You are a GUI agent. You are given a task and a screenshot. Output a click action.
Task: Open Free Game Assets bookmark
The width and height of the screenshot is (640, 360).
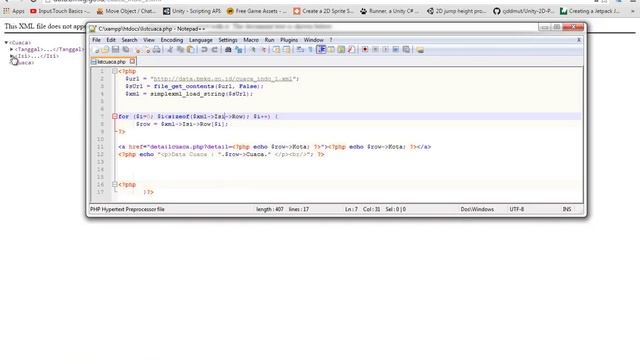tap(257, 11)
